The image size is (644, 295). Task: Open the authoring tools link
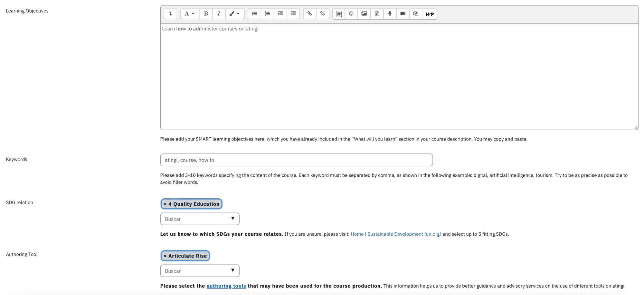click(x=226, y=286)
